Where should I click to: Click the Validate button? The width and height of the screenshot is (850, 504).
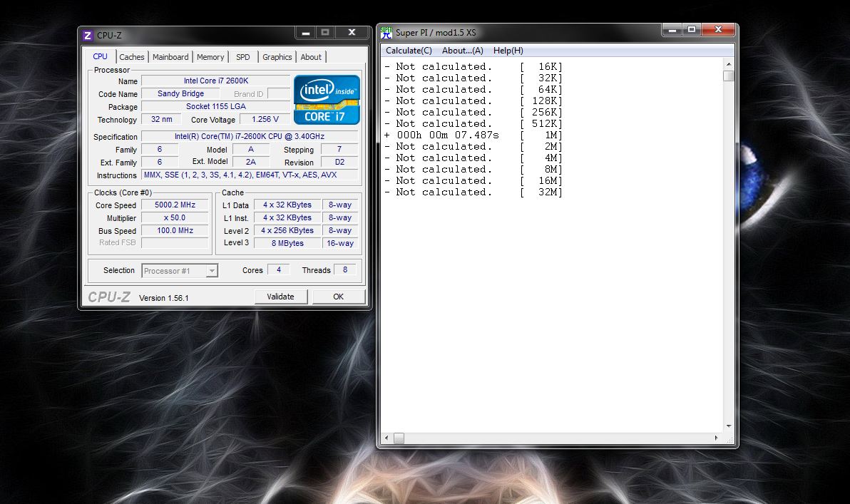281,297
